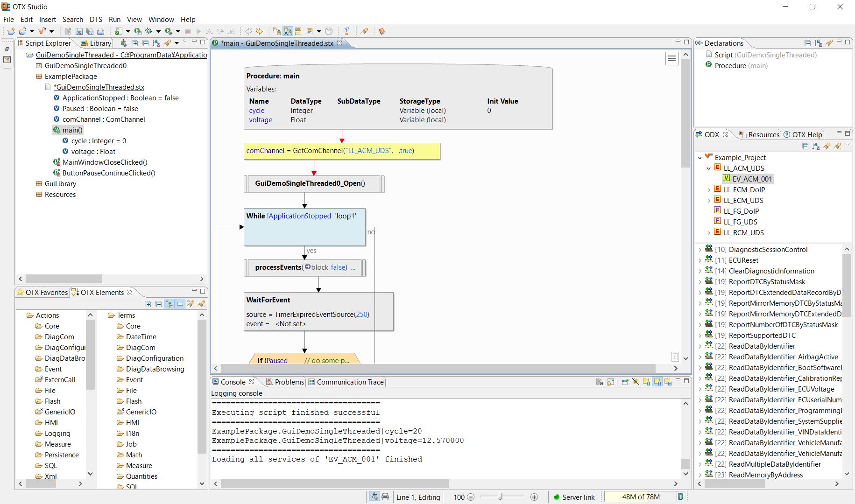Pin the Console view
855x504 pixels.
[x=625, y=381]
